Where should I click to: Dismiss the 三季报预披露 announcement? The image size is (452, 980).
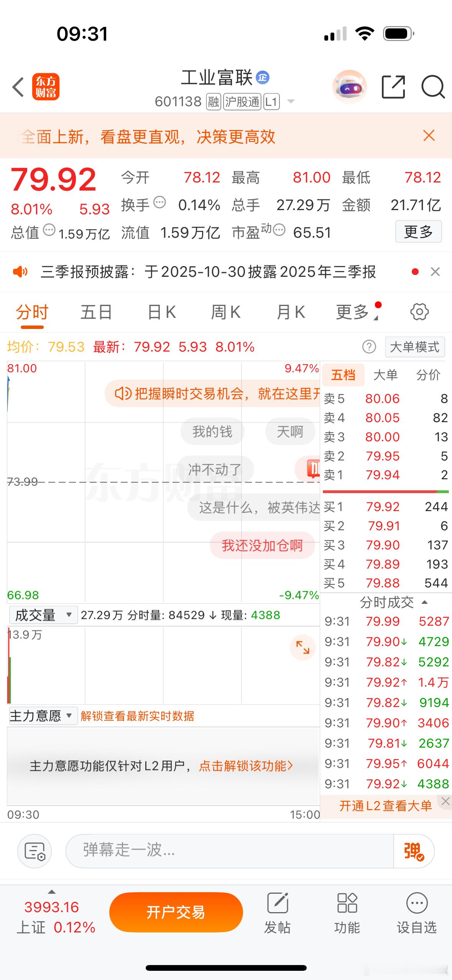point(435,272)
